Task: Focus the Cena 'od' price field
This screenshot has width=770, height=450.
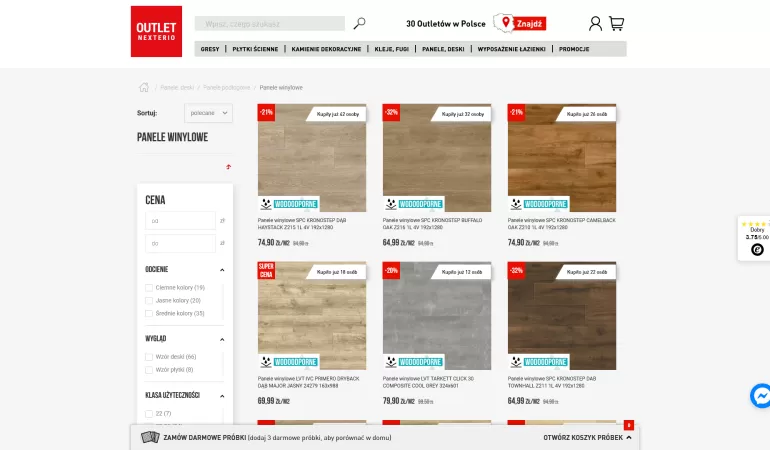Action: (x=180, y=221)
